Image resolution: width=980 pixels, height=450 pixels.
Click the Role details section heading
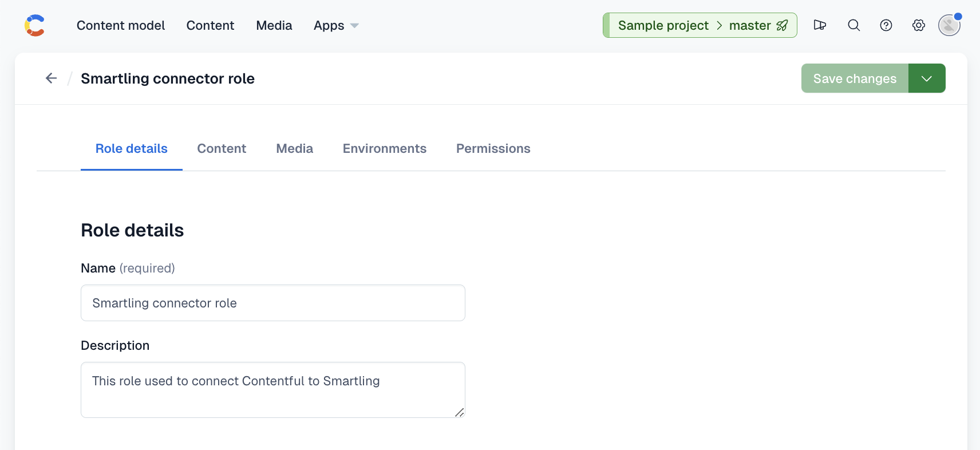132,230
